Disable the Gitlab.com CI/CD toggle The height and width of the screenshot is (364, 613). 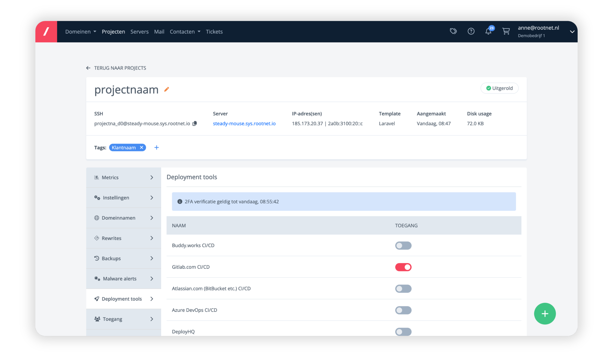(403, 267)
